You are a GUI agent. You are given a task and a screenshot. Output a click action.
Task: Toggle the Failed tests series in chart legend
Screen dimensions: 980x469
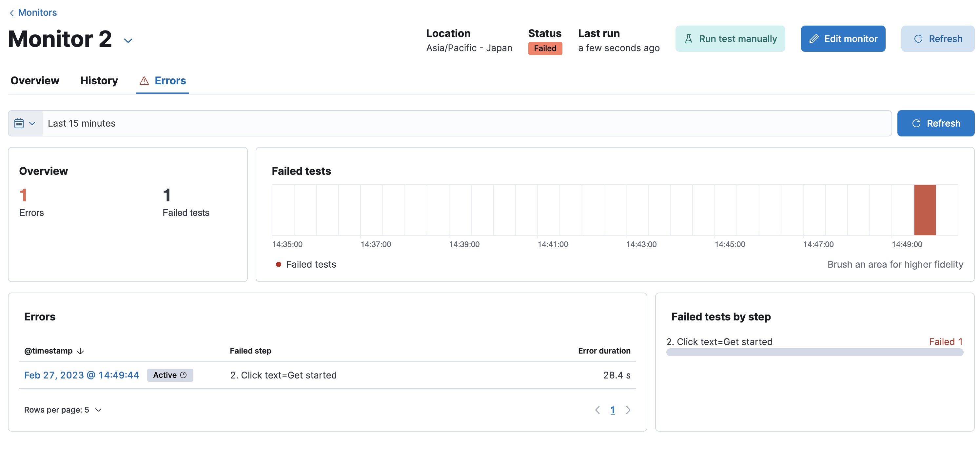pyautogui.click(x=311, y=264)
